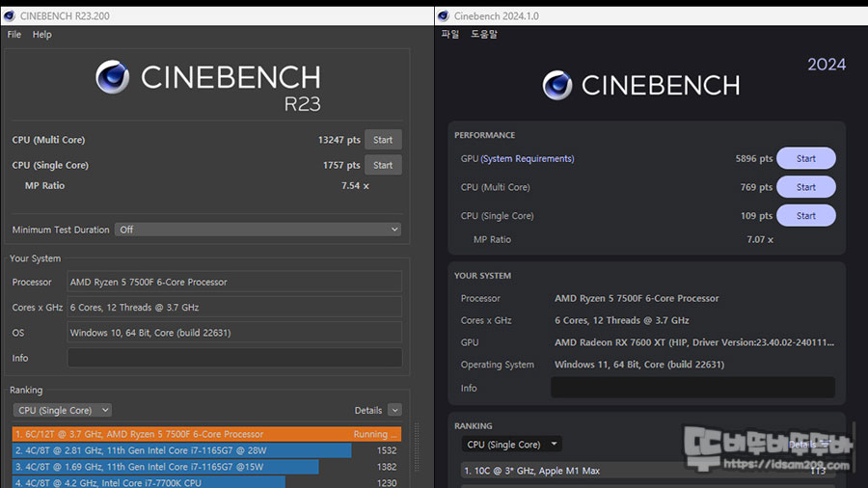Image resolution: width=868 pixels, height=488 pixels.
Task: Click the 2024 GPU score 5896 pts
Action: pyautogui.click(x=754, y=159)
